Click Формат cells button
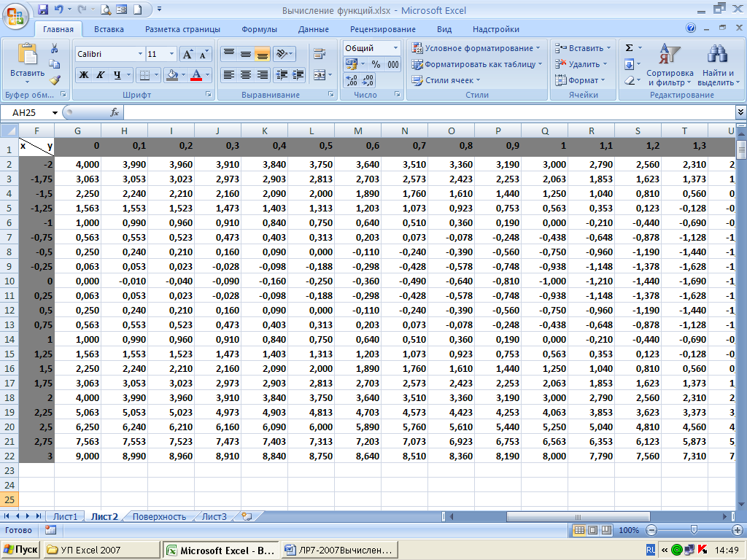 coord(579,80)
